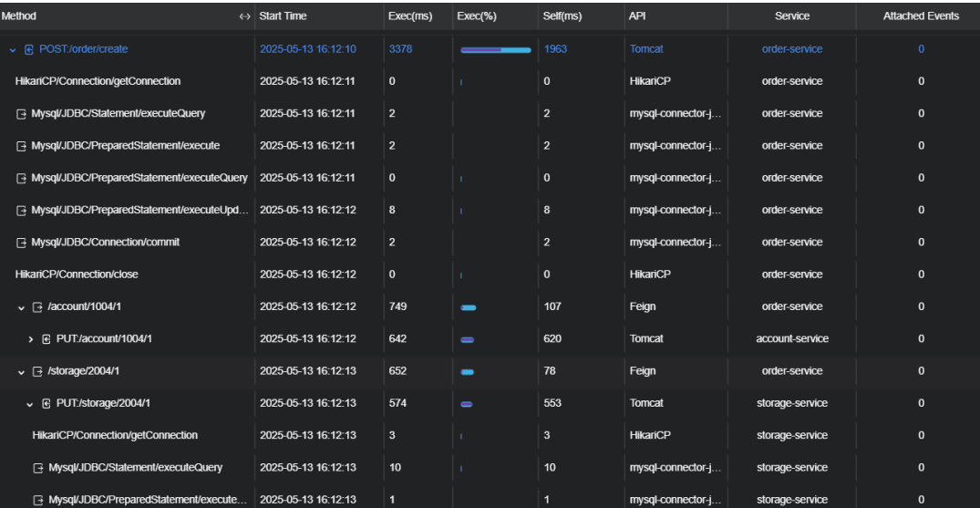Click the Method column header
The height and width of the screenshot is (508, 980).
point(19,16)
